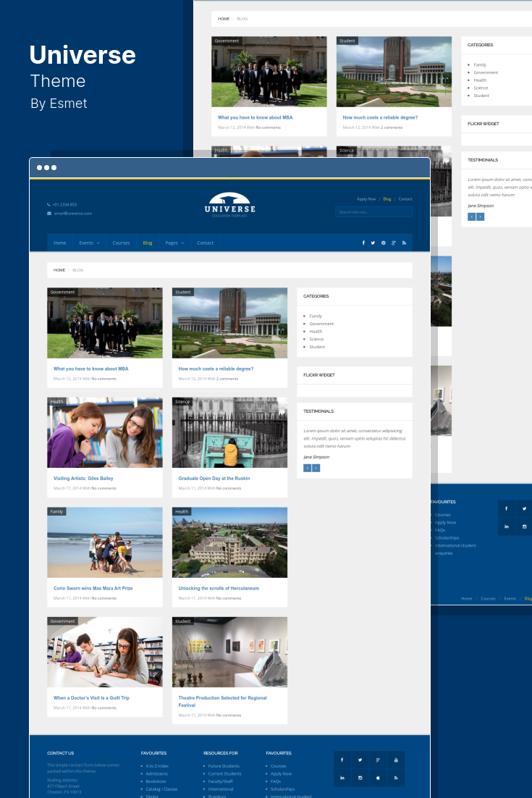
Task: Select Student category in the front window sidebar
Action: [317, 347]
